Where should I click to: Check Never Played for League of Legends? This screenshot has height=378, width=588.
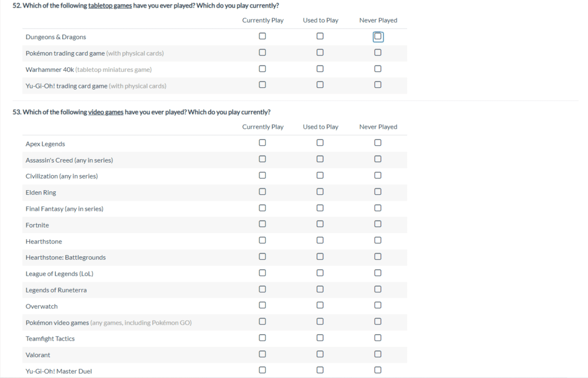tap(378, 273)
